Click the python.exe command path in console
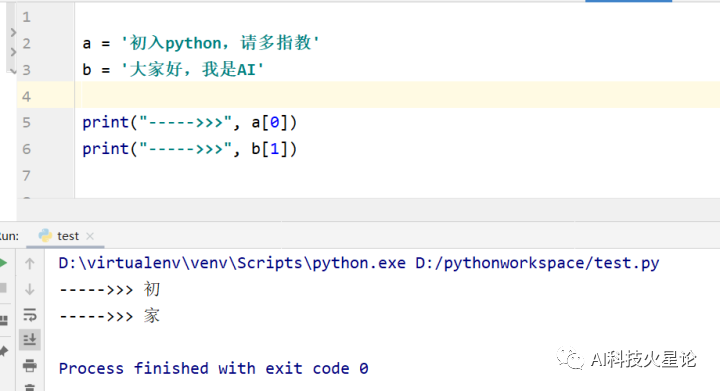 click(232, 263)
